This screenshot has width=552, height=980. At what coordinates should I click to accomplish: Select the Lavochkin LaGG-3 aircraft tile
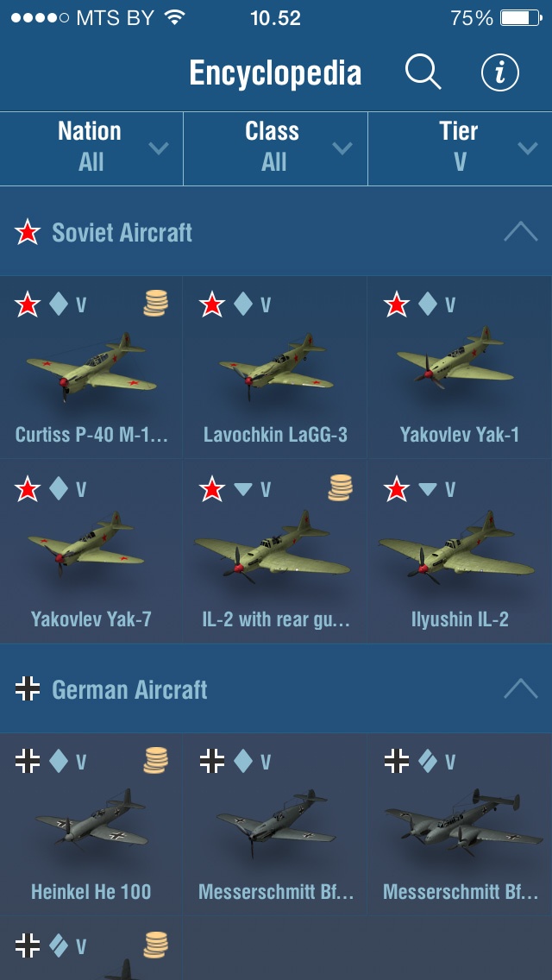pyautogui.click(x=275, y=367)
